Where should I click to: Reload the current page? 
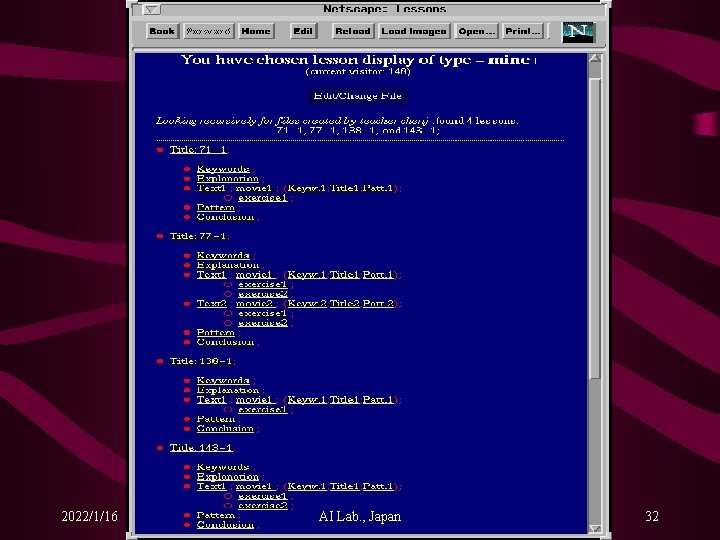[353, 31]
